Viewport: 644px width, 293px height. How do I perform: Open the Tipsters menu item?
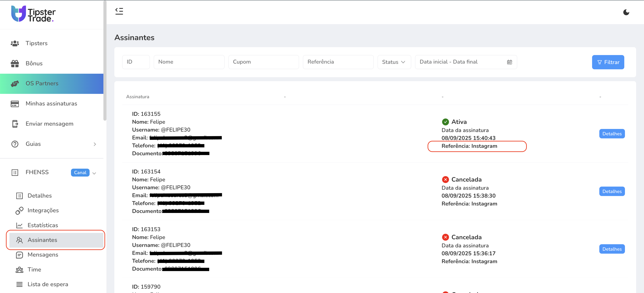pyautogui.click(x=51, y=43)
